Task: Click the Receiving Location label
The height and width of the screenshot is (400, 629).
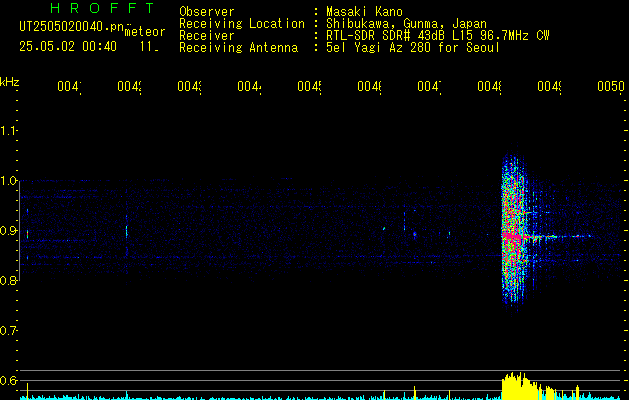Action: pos(242,24)
